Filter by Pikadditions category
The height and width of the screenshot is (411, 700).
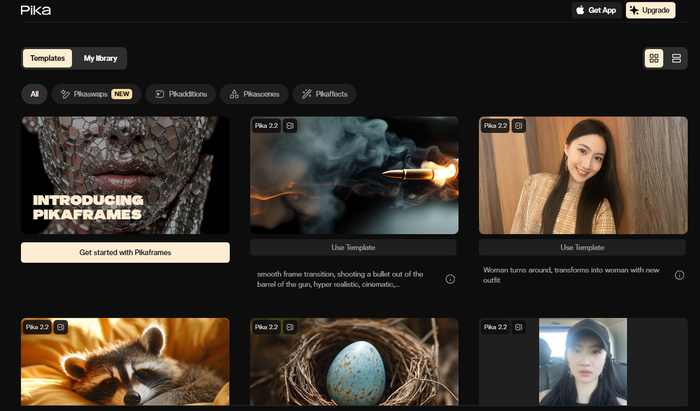tap(181, 94)
